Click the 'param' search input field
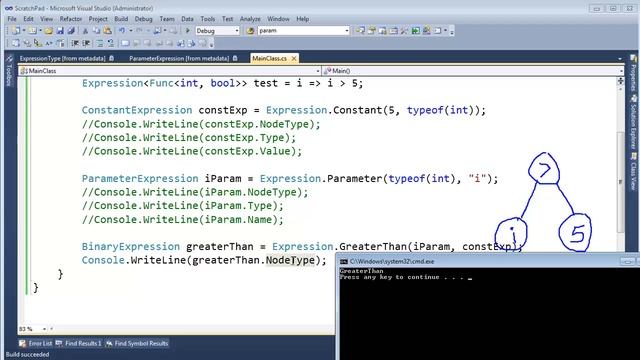The height and width of the screenshot is (360, 640). [x=300, y=31]
